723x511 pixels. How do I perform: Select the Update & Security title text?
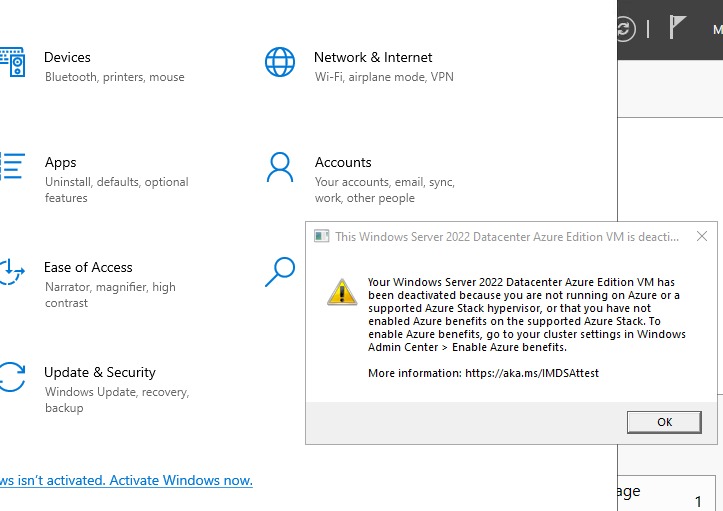[x=100, y=373]
